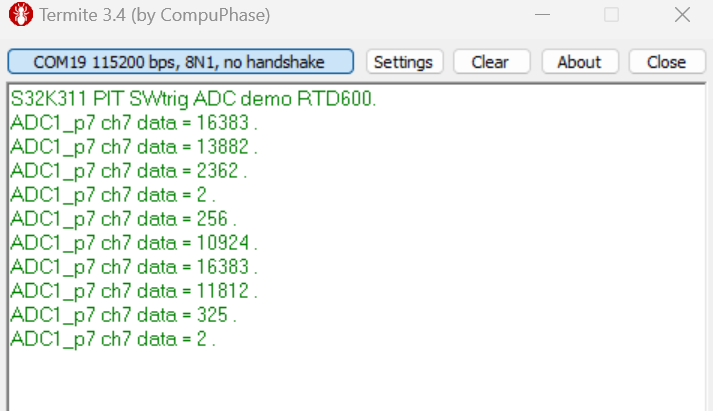Click the line reading 'data = 13882'
Image resolution: width=713 pixels, height=411 pixels.
[x=134, y=147]
